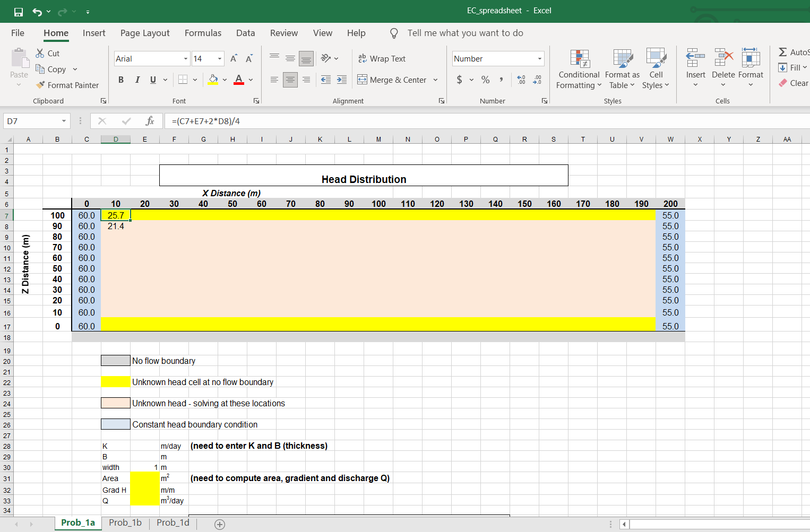Screen dimensions: 810x532
Task: Open the Cell Styles gallery
Action: coord(656,68)
